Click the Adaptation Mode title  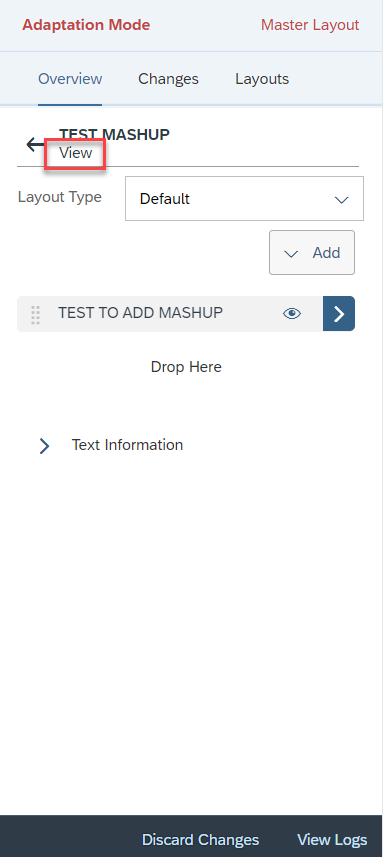click(x=86, y=25)
